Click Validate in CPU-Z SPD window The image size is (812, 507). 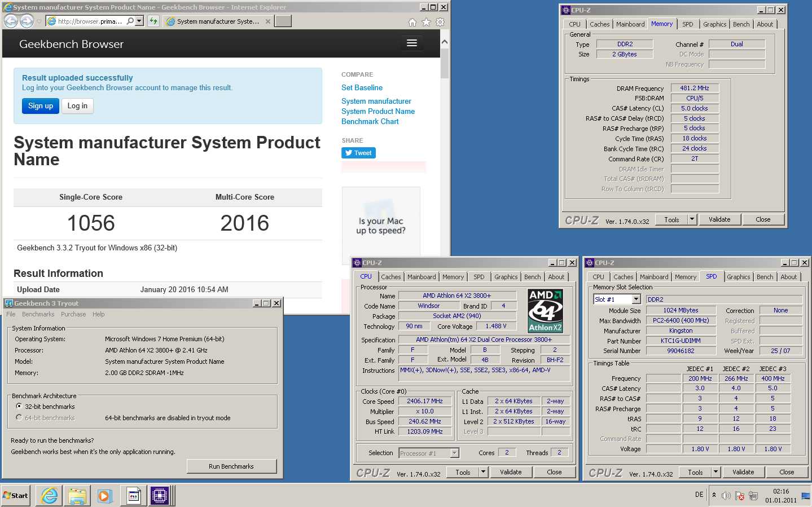(743, 472)
